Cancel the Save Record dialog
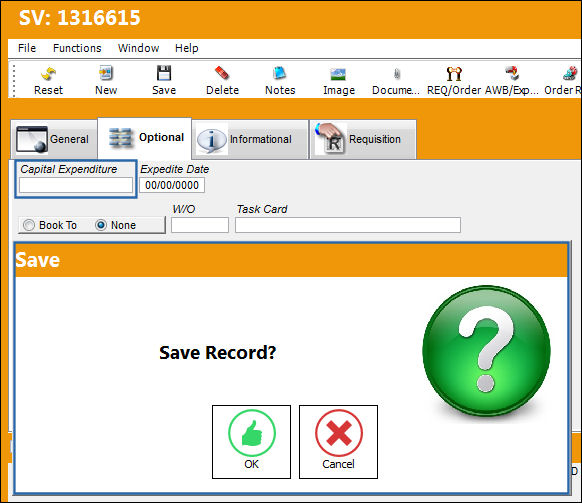582x503 pixels. pyautogui.click(x=338, y=442)
